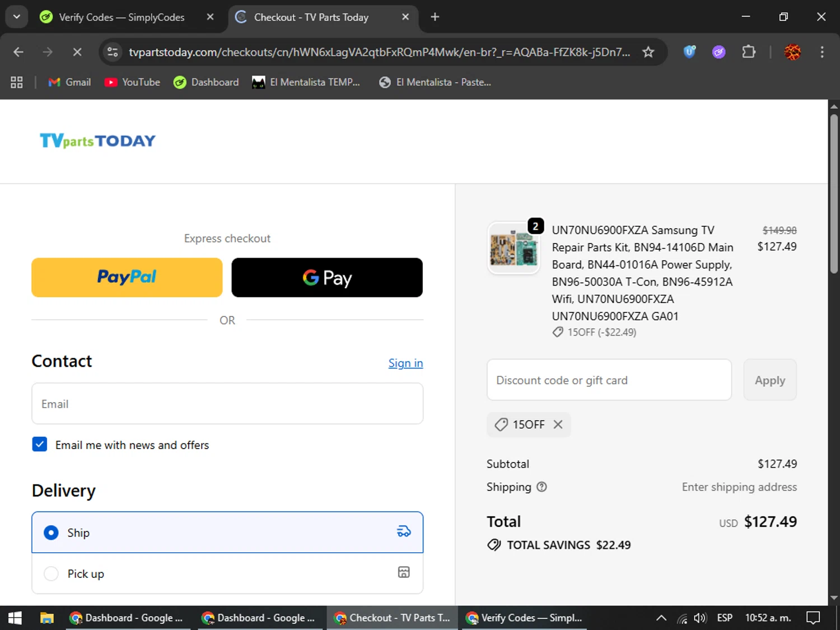Open the purple SimplyCodes extension icon

pyautogui.click(x=718, y=52)
